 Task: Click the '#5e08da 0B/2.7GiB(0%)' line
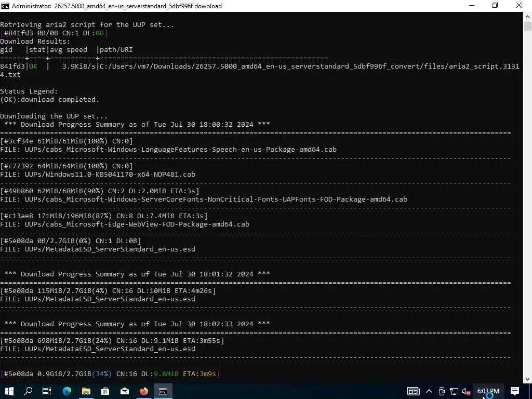coord(71,241)
